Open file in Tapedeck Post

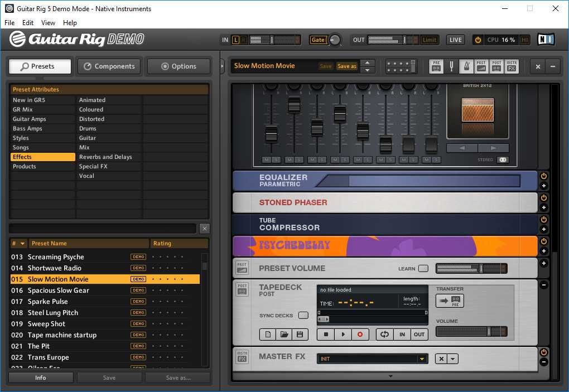[x=284, y=335]
